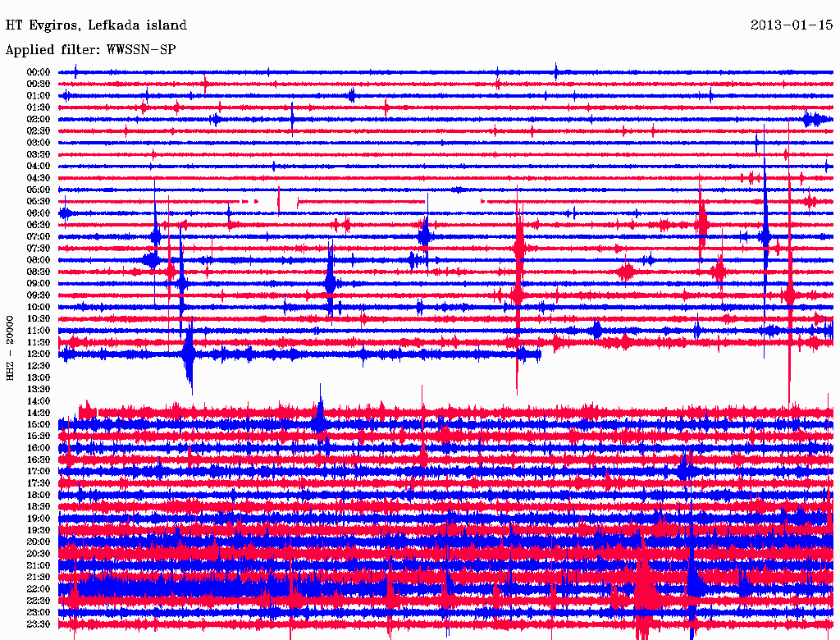The width and height of the screenshot is (840, 640).
Task: Click the 09:30 time label
Action: point(39,295)
